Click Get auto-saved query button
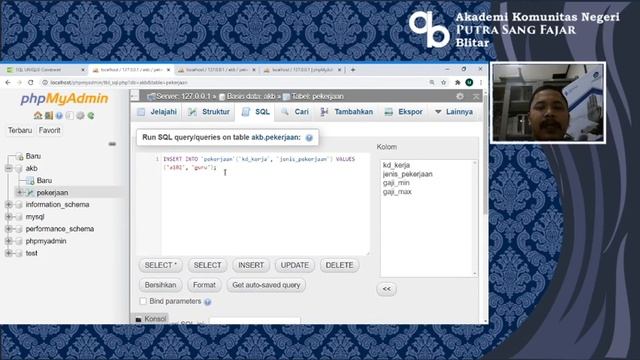This screenshot has width=640, height=360. pyautogui.click(x=266, y=285)
